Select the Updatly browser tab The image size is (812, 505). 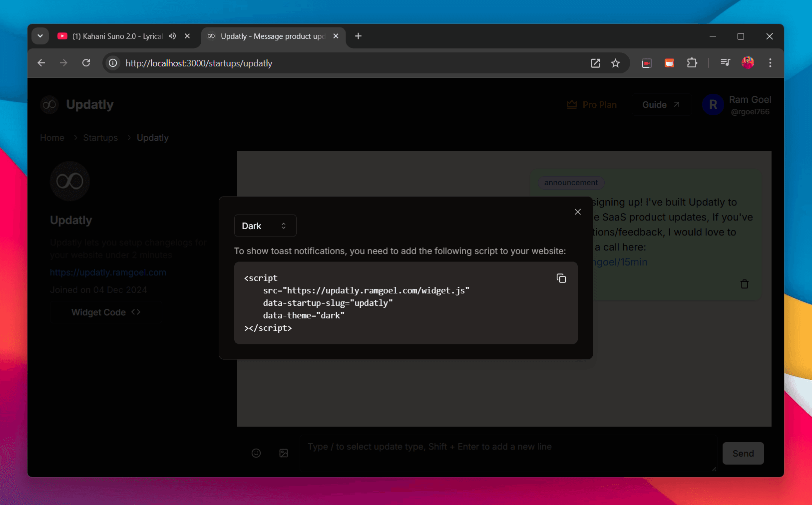click(x=273, y=36)
